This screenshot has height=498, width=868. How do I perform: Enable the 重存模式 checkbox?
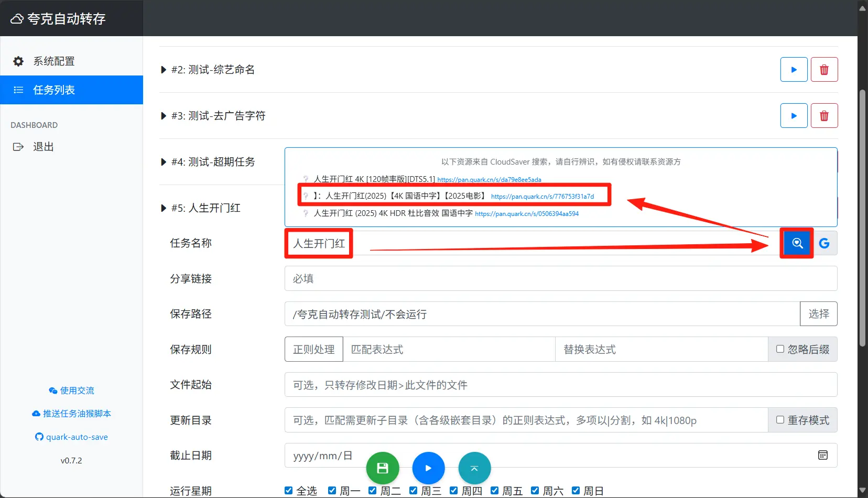pos(780,420)
